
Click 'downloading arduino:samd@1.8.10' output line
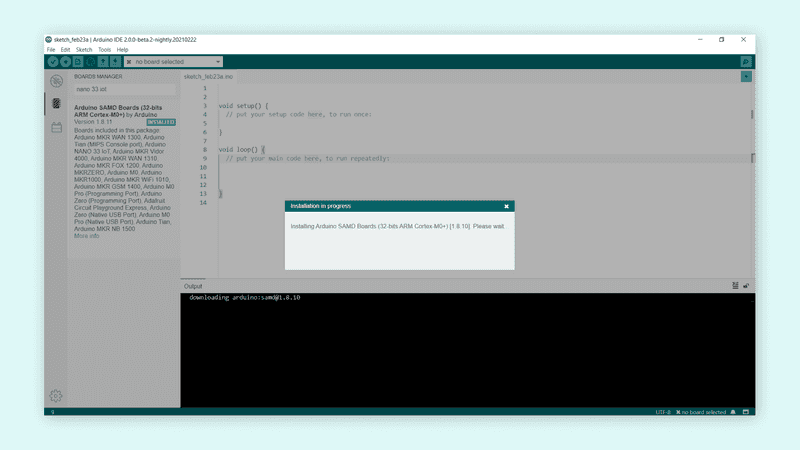pos(244,297)
